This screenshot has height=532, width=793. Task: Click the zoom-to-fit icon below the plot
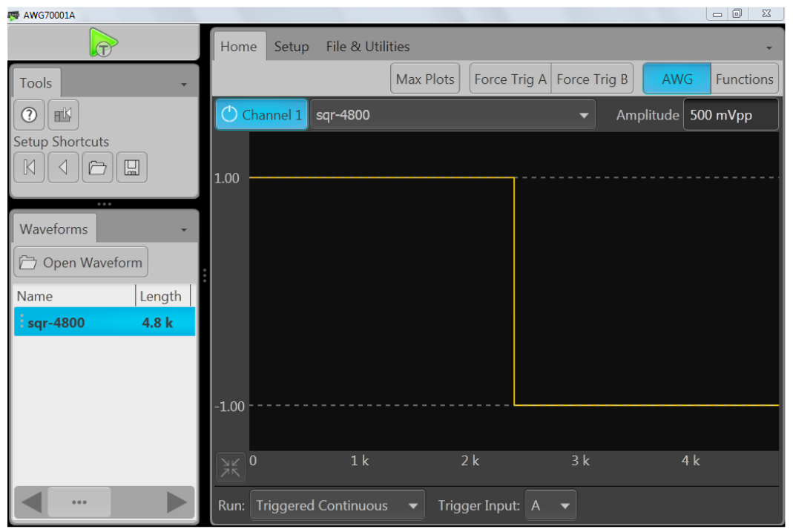230,465
